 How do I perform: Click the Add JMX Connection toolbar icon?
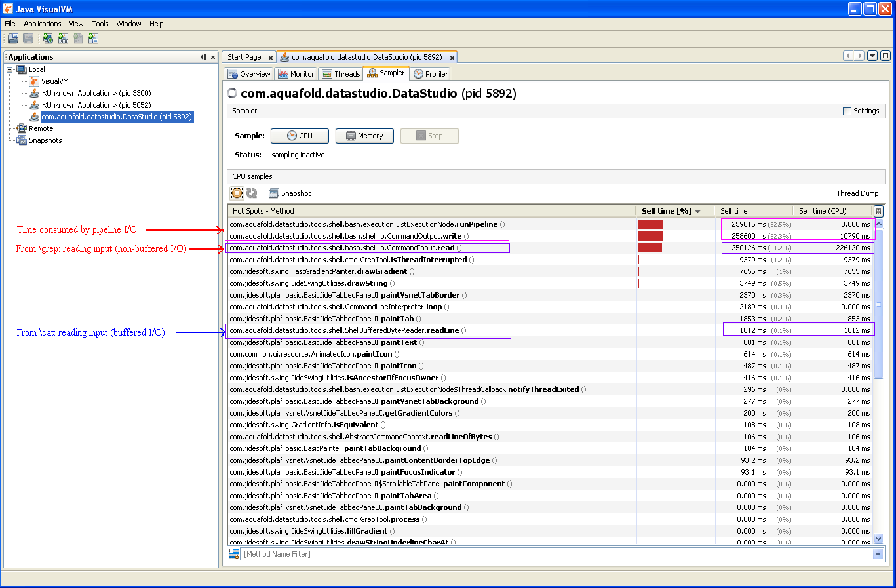(63, 39)
